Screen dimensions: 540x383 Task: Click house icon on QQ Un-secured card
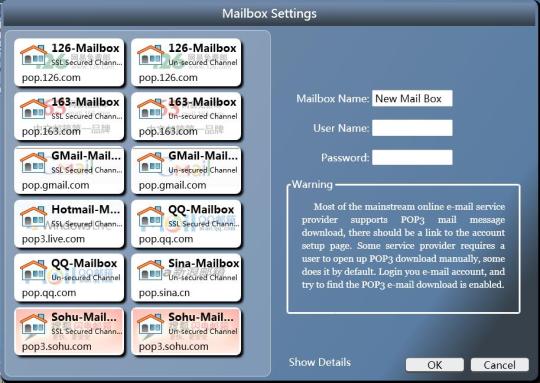[x=33, y=270]
